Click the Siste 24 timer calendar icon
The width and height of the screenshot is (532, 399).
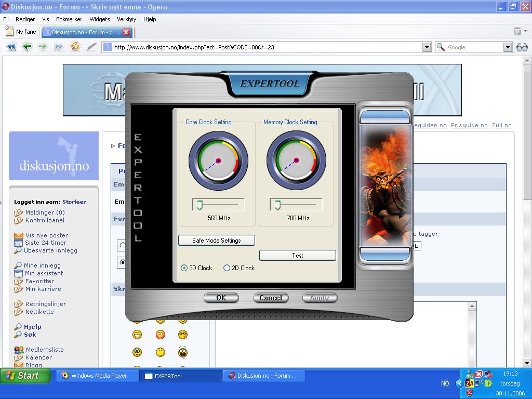point(18,243)
